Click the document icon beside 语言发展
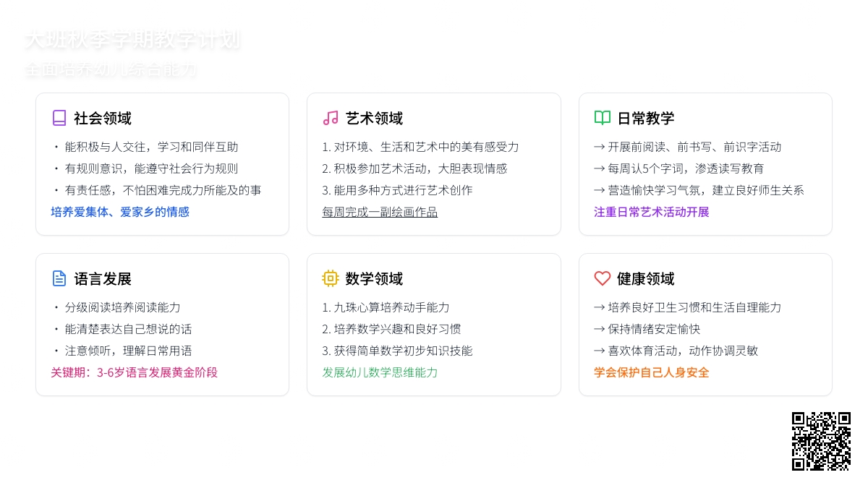The image size is (868, 488). [59, 278]
